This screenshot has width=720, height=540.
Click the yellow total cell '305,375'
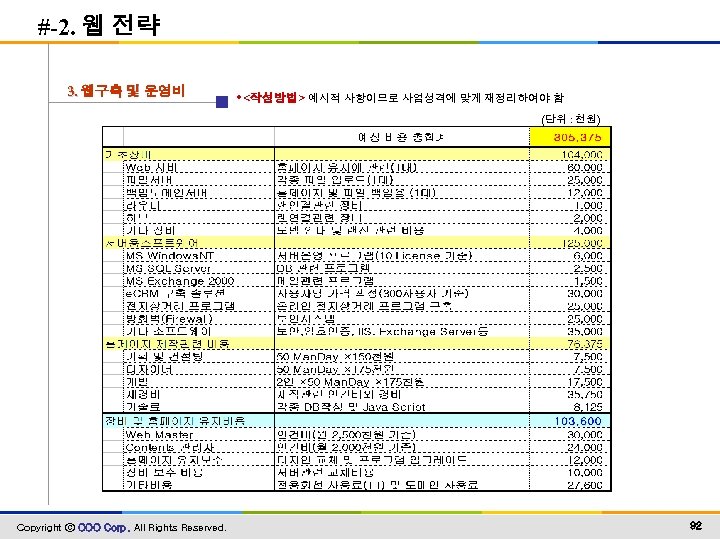coord(570,137)
